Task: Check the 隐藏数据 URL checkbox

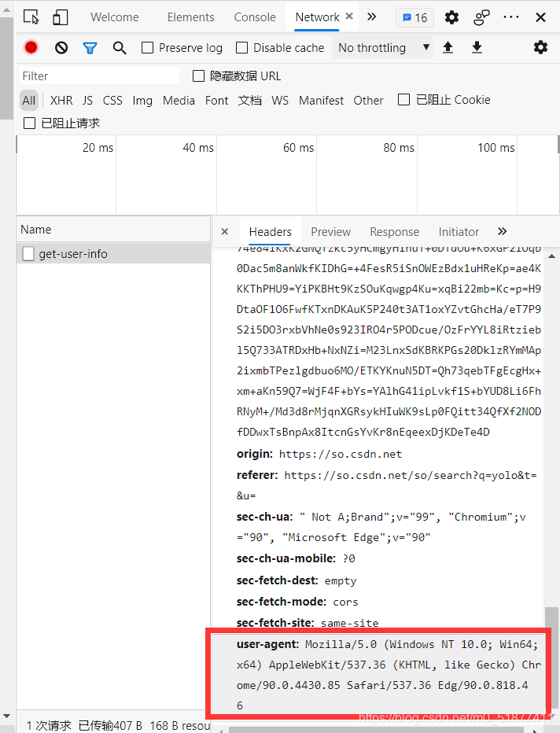Action: pos(199,76)
